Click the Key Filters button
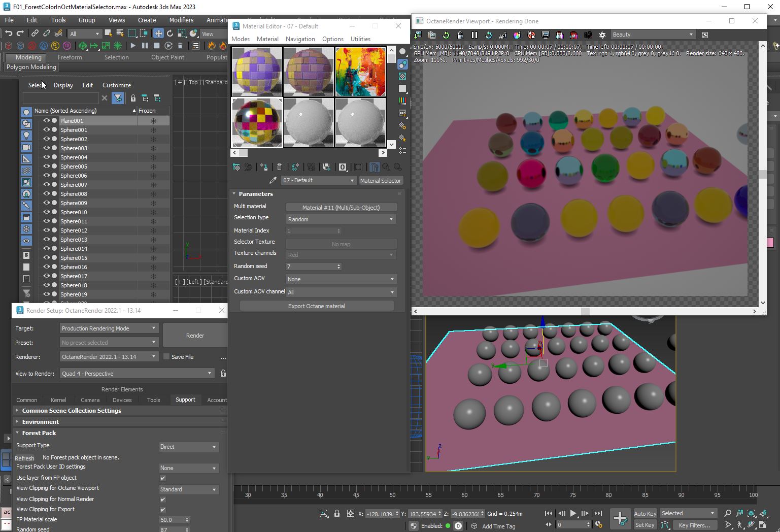This screenshot has height=532, width=780. pos(694,525)
